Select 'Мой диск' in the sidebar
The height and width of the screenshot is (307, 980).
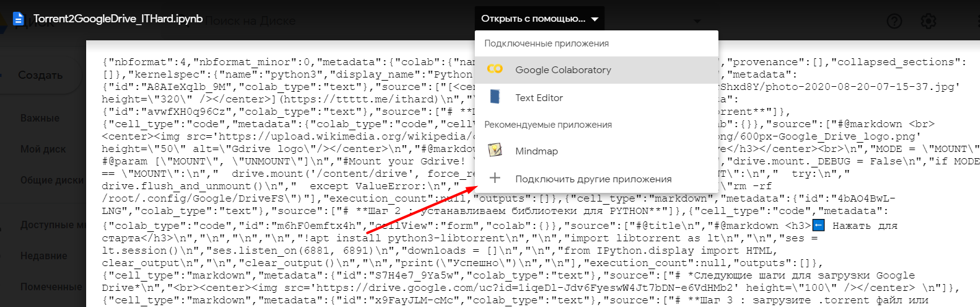click(x=43, y=149)
